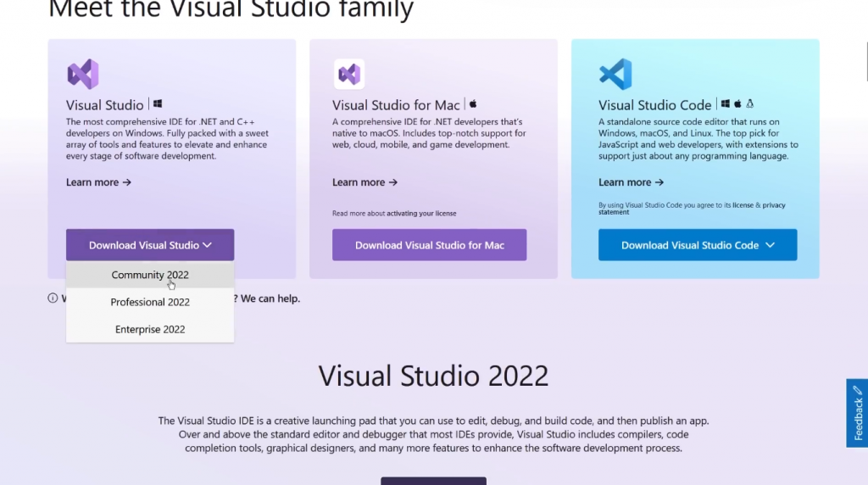The image size is (868, 485).
Task: Click the Visual Studio for Mac logo icon
Action: (349, 74)
